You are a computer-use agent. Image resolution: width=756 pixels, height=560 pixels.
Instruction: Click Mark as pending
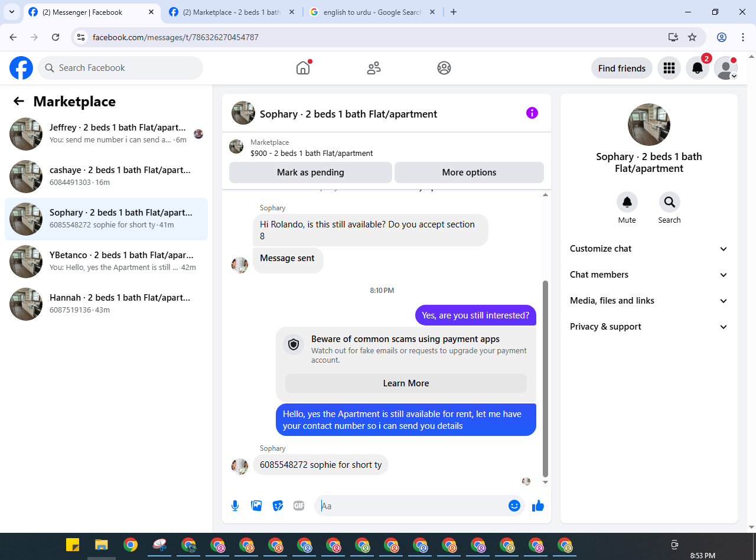click(311, 172)
